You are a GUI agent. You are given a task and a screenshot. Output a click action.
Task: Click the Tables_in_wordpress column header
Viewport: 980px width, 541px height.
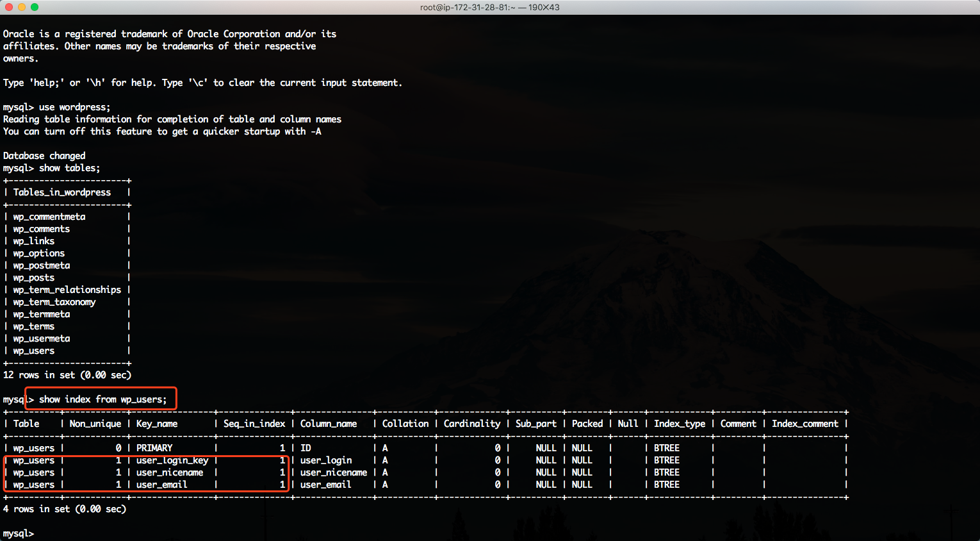[62, 192]
